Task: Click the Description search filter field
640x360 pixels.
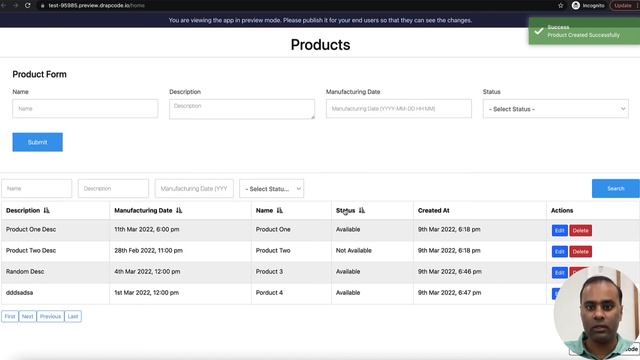Action: click(x=113, y=189)
